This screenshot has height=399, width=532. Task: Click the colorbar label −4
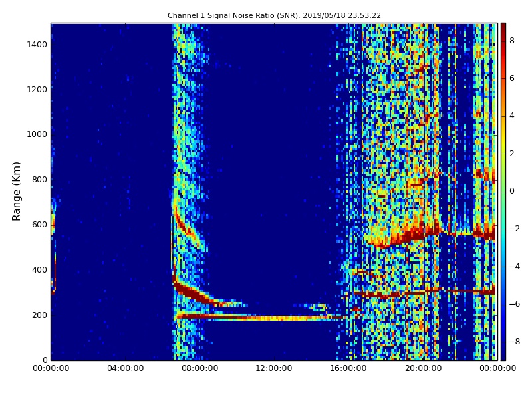pyautogui.click(x=514, y=267)
